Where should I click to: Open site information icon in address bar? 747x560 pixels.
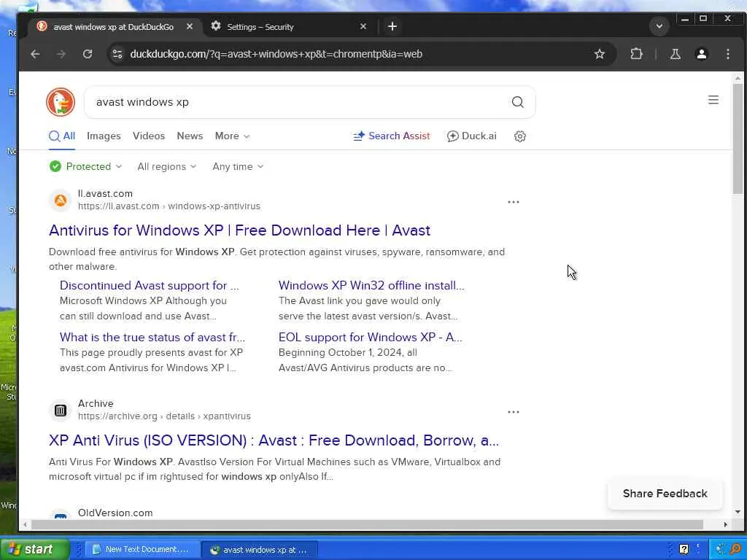[x=117, y=54]
